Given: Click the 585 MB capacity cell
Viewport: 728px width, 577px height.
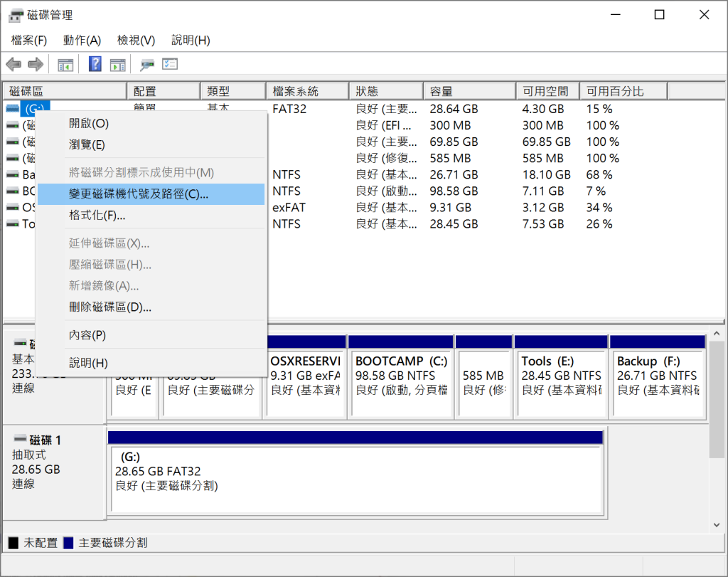Looking at the screenshot, I should click(450, 159).
